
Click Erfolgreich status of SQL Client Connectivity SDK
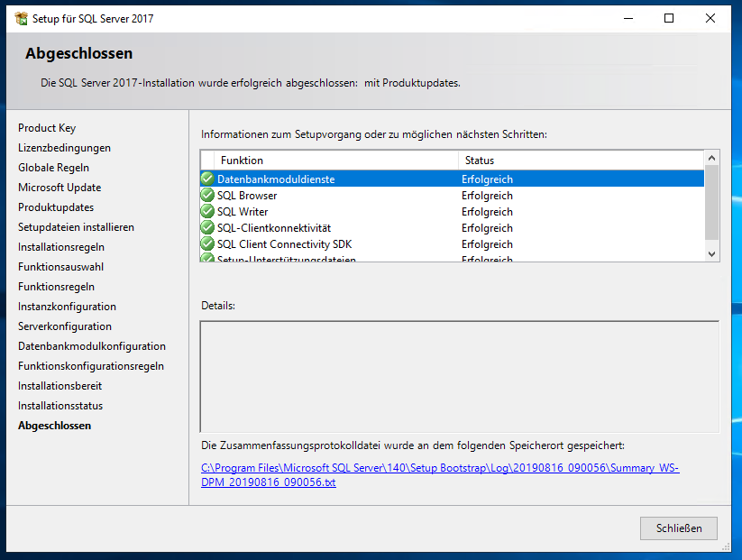click(487, 244)
